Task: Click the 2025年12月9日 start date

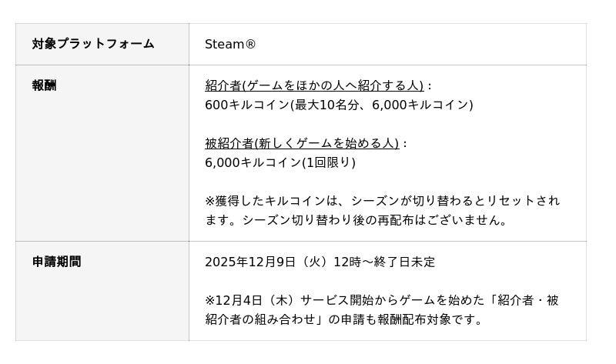Action: point(249,262)
